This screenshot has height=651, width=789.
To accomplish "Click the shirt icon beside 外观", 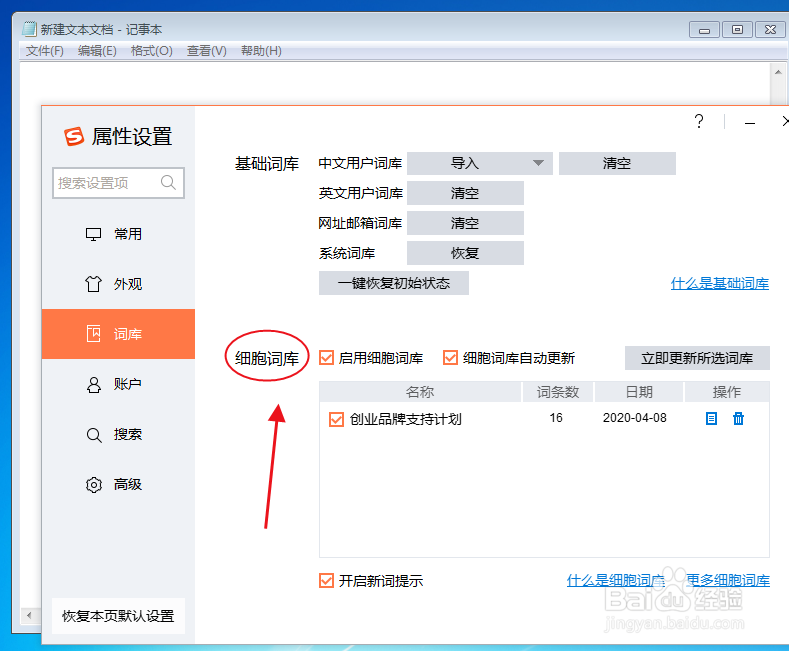I will coord(93,284).
